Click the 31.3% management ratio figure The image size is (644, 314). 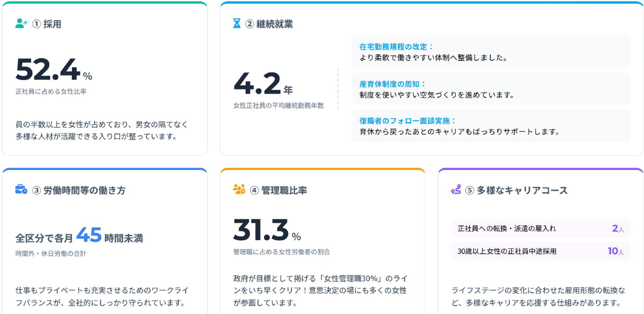tap(267, 230)
